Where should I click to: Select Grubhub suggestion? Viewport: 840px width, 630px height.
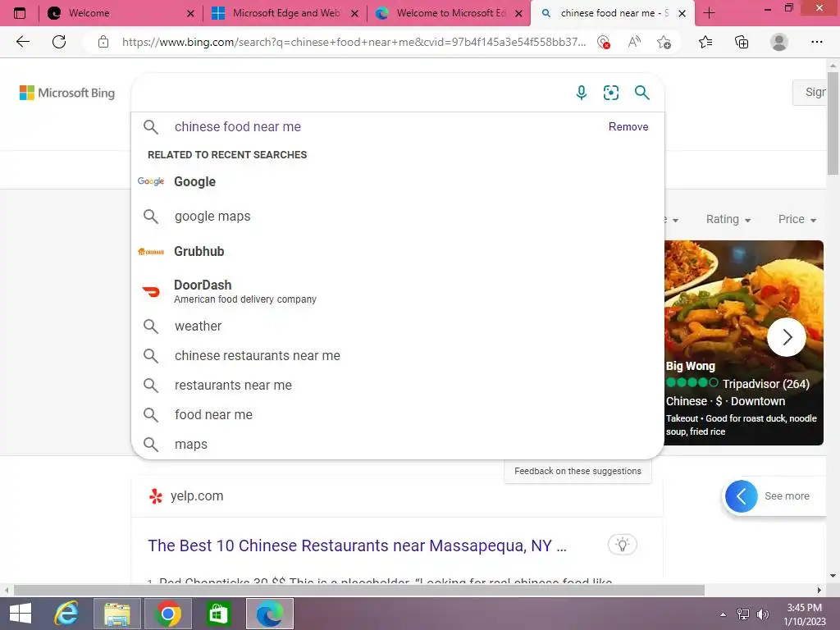(398, 251)
